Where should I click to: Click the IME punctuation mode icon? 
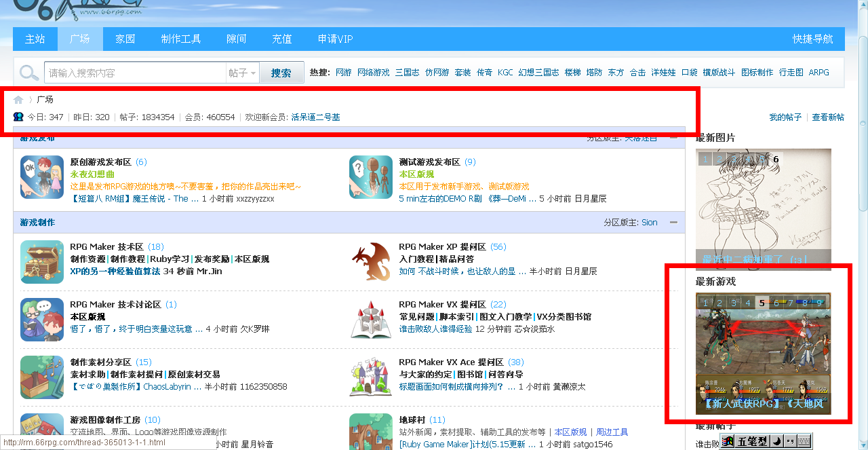(790, 442)
